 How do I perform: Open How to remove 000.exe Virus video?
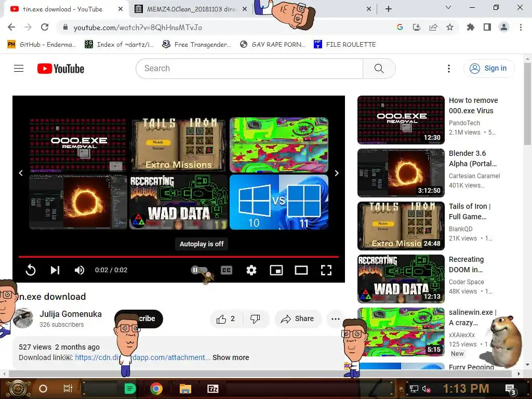coord(473,105)
